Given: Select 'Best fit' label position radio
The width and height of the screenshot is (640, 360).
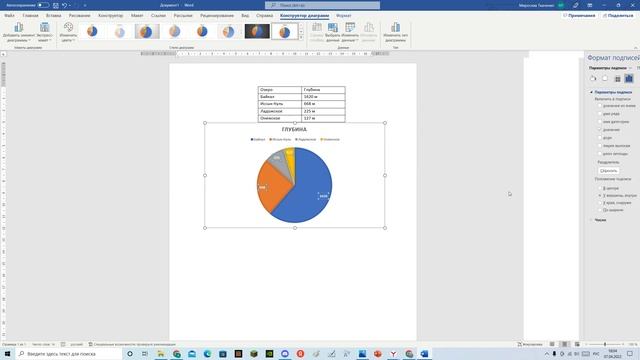Looking at the screenshot, I should pos(600,210).
